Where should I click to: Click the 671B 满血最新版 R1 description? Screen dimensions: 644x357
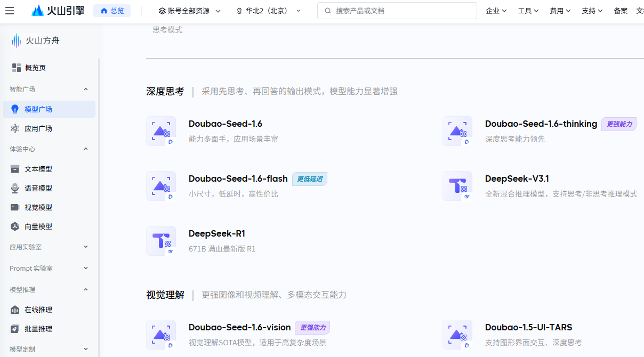[x=222, y=249]
